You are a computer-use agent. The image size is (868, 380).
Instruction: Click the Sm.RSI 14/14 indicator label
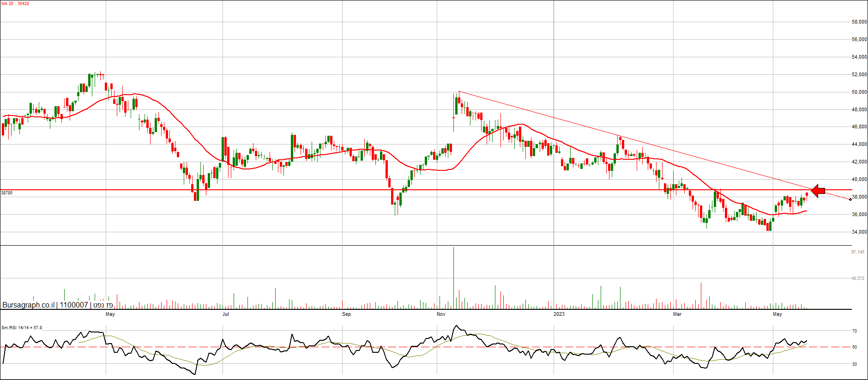pos(22,328)
